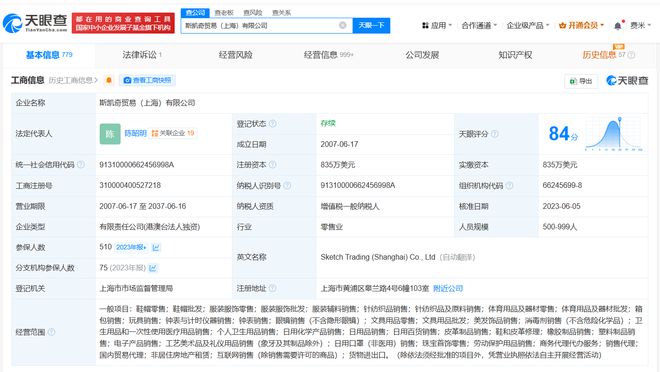Clear the search box text

tap(343, 25)
